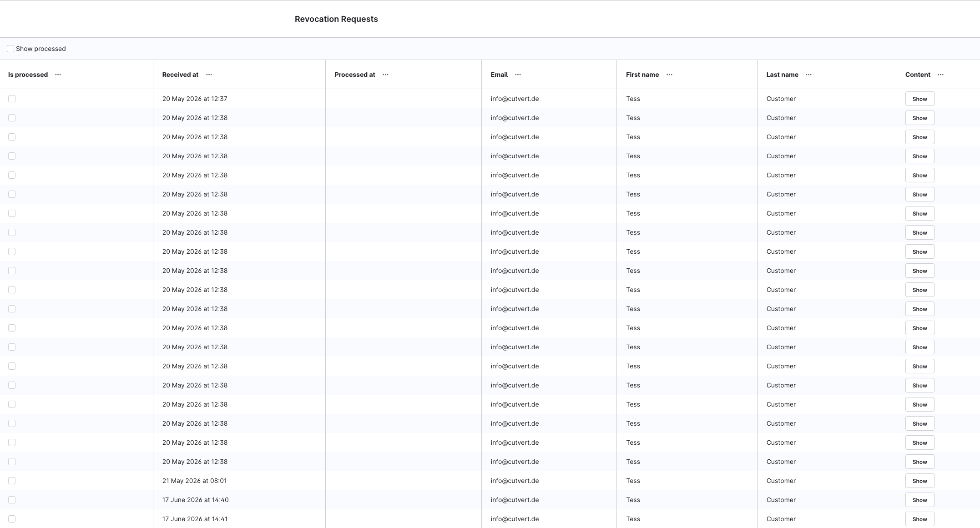Click last name Customer in the 14:40 row
This screenshot has height=528, width=980.
click(781, 500)
